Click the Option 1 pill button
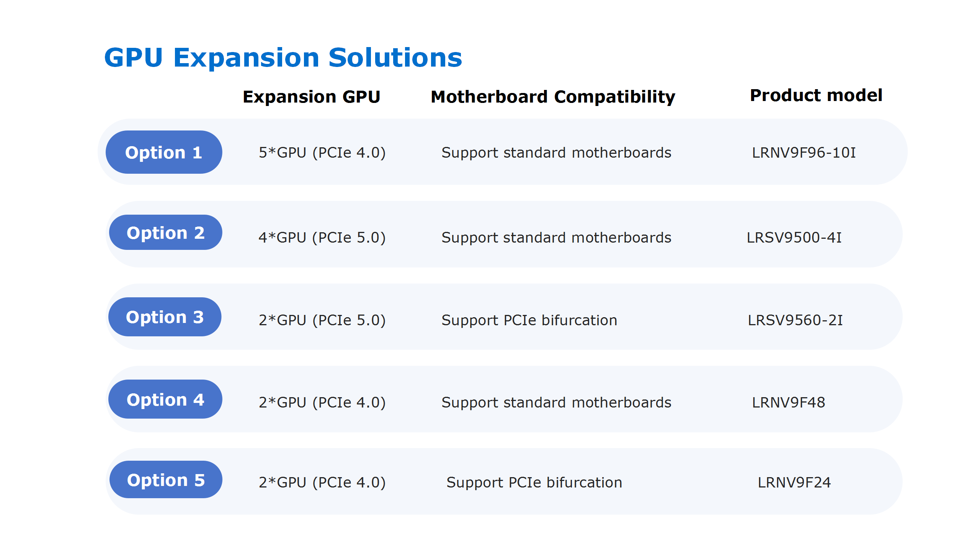This screenshot has height=551, width=980. 164,152
